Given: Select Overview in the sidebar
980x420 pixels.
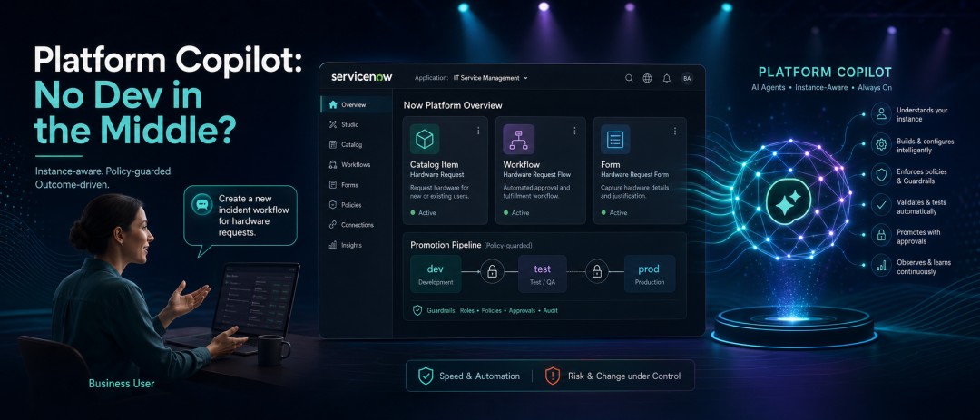Looking at the screenshot, I should [x=357, y=104].
